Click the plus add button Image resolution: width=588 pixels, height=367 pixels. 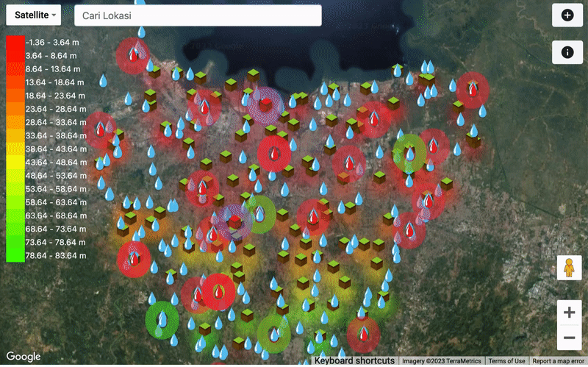tap(567, 15)
